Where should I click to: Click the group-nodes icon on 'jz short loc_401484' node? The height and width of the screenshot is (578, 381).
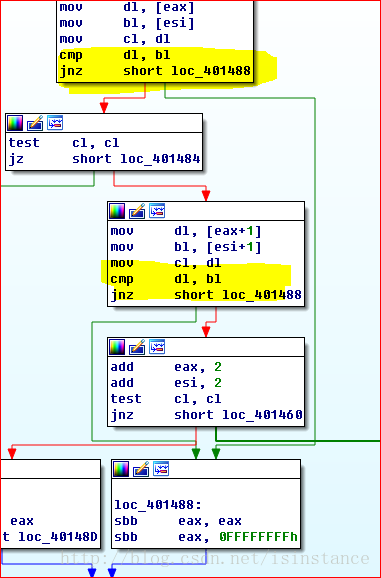coord(55,123)
